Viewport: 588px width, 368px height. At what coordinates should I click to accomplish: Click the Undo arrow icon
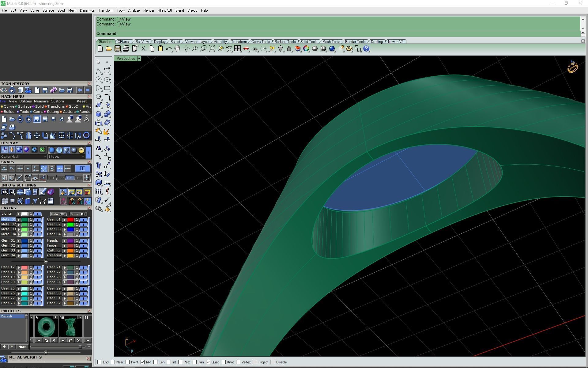click(169, 48)
